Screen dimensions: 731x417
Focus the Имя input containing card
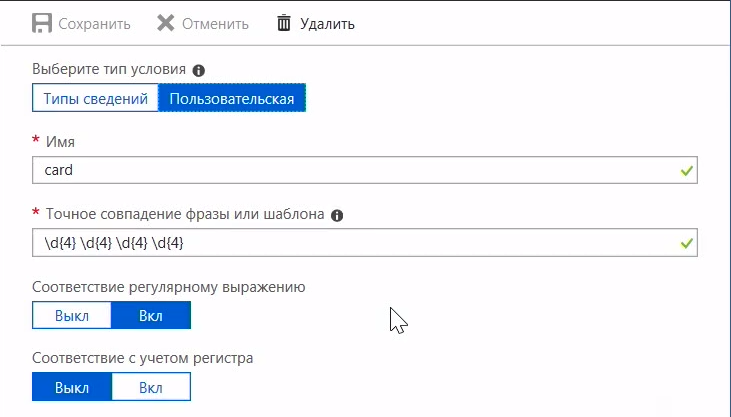(350, 170)
